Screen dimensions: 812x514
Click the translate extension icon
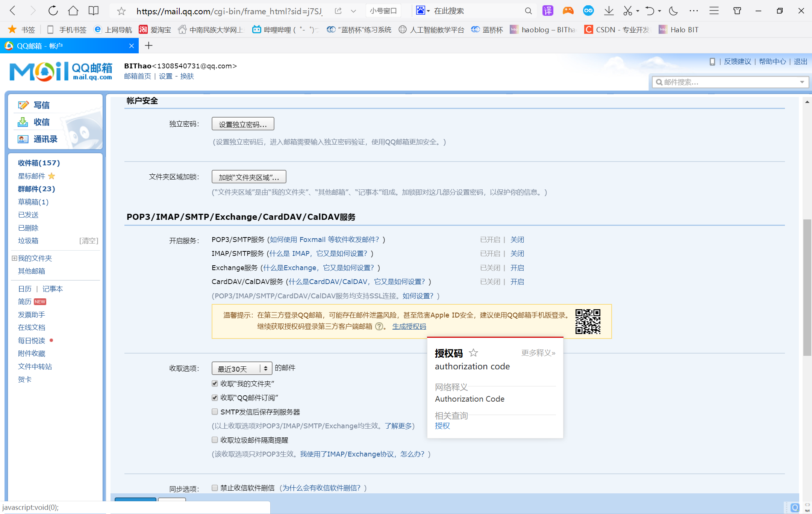click(548, 11)
